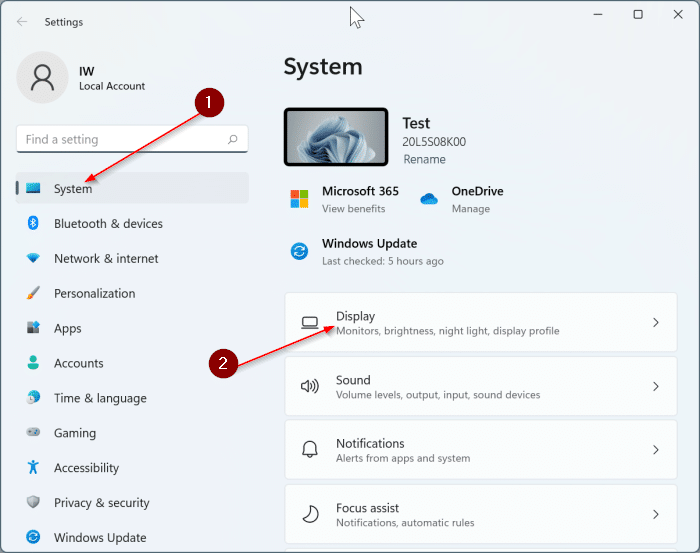Click the Rename link for this PC
This screenshot has height=553, width=700.
[x=424, y=159]
